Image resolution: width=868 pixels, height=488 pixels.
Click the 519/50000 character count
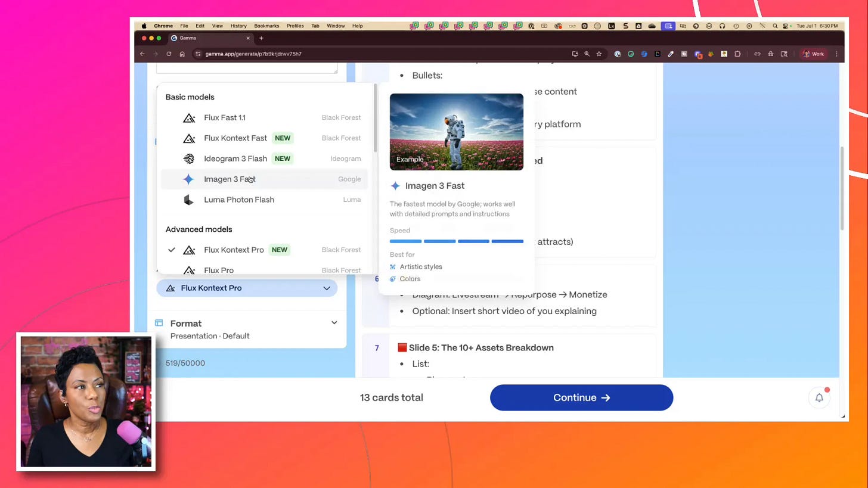coord(185,363)
